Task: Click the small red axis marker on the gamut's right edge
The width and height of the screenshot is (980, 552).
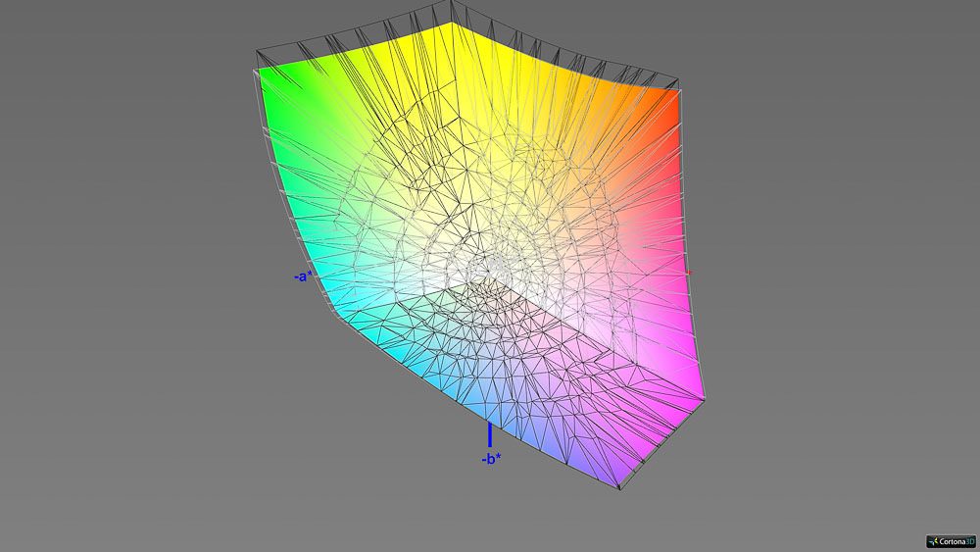Action: coord(689,272)
